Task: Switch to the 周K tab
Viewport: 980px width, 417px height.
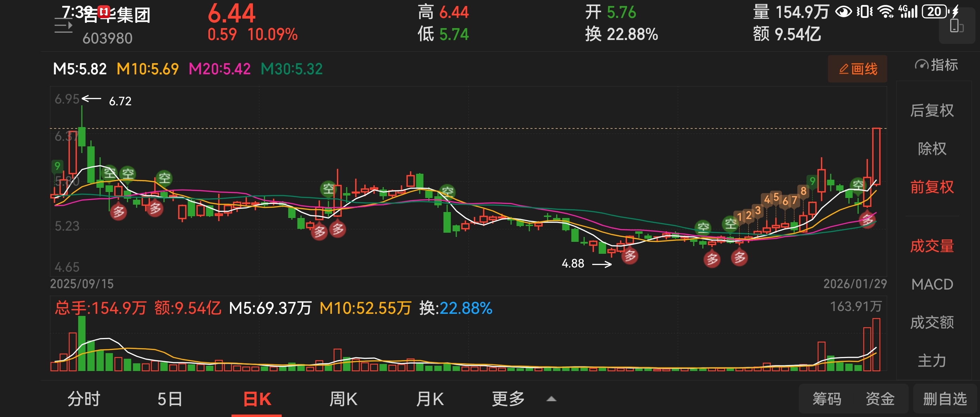Action: [x=343, y=399]
